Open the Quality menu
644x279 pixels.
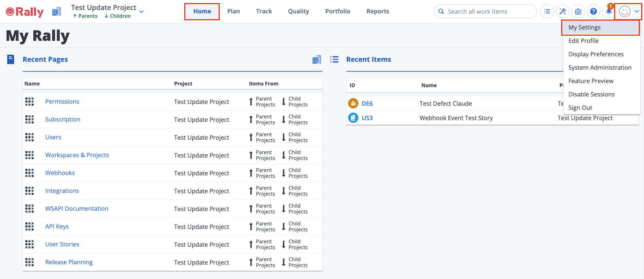coord(299,11)
